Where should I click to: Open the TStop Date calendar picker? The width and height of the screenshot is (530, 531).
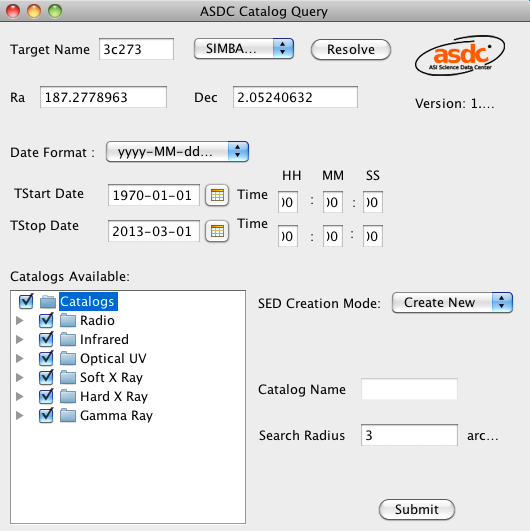point(217,232)
